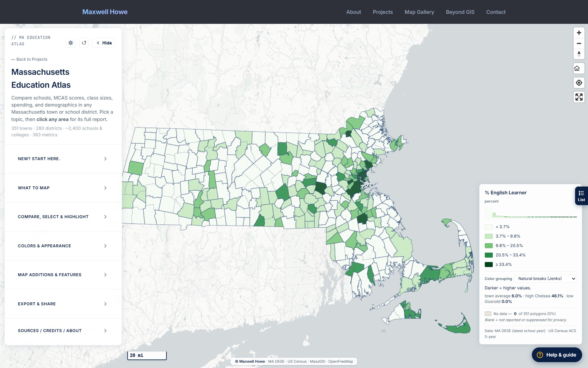Reset map bearing with the compass icon
The image size is (588, 368).
[579, 54]
